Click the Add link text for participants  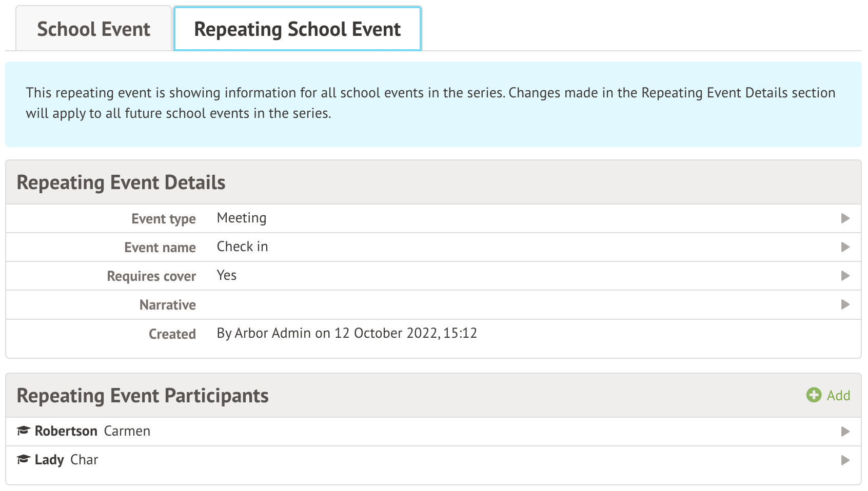[x=838, y=395]
